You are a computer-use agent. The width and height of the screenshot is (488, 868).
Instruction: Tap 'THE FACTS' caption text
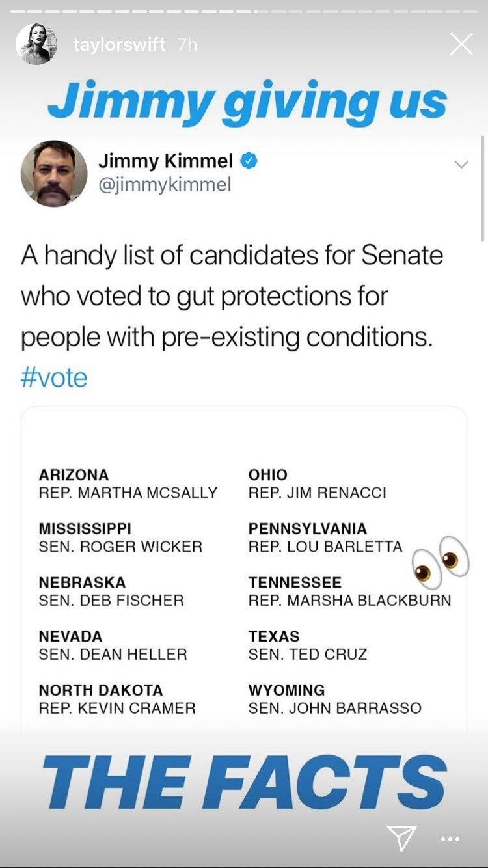[244, 783]
